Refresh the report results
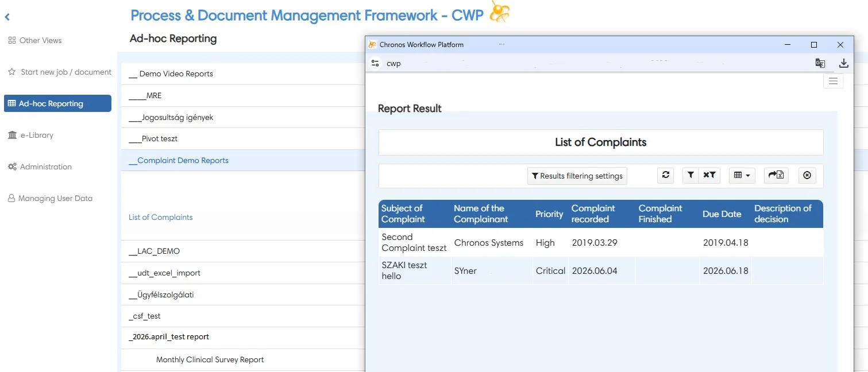868x372 pixels. point(665,175)
